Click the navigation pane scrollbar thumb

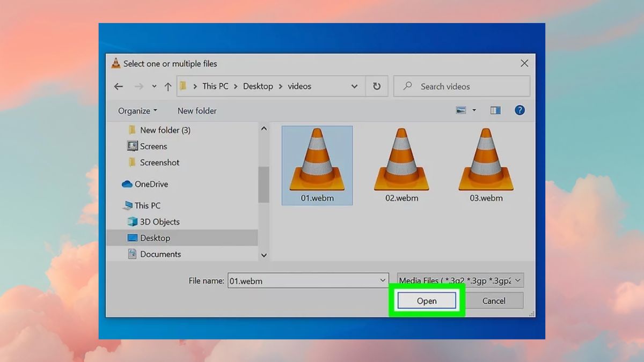264,184
